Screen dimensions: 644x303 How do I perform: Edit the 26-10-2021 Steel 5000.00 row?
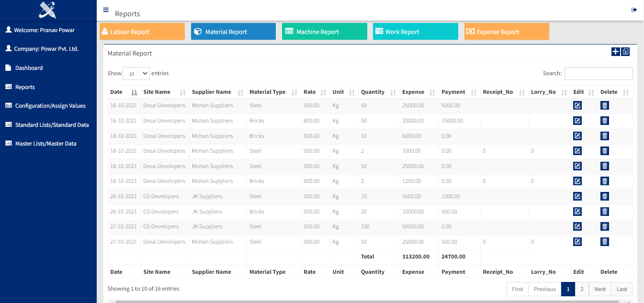[x=577, y=196]
